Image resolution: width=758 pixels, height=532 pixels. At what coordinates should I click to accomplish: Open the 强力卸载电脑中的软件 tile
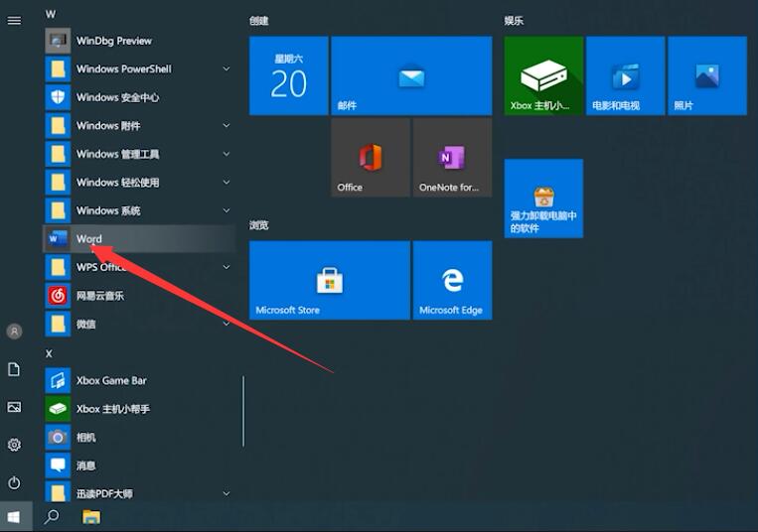pyautogui.click(x=543, y=199)
